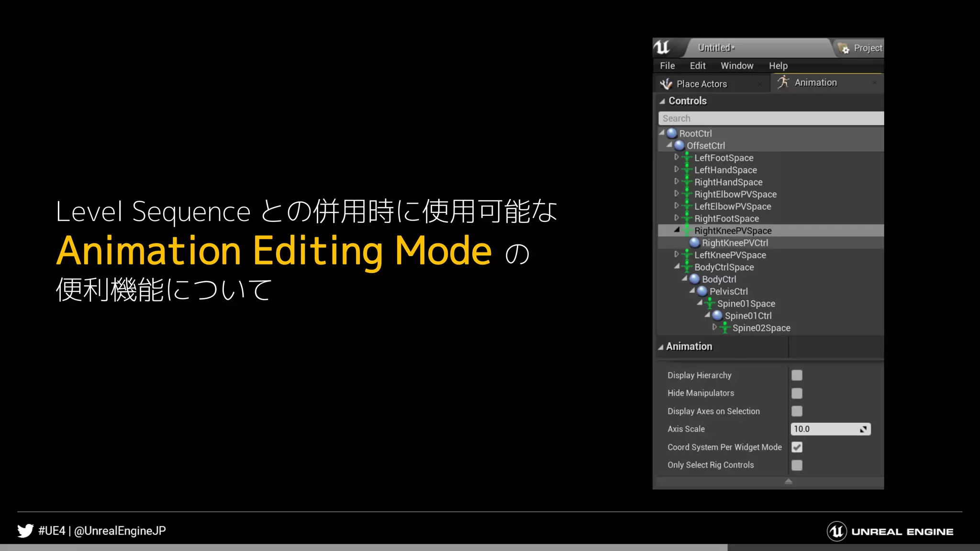The height and width of the screenshot is (551, 980).
Task: Close the Place Actors tab
Action: pyautogui.click(x=760, y=84)
